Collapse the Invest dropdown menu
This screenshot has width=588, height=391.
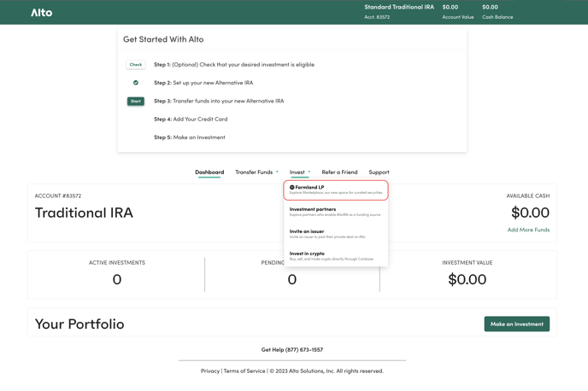pyautogui.click(x=300, y=172)
